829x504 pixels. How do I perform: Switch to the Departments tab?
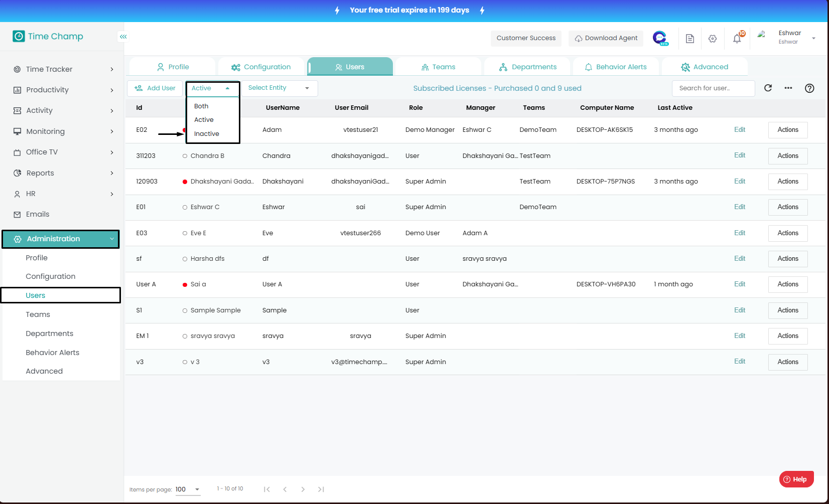click(527, 67)
